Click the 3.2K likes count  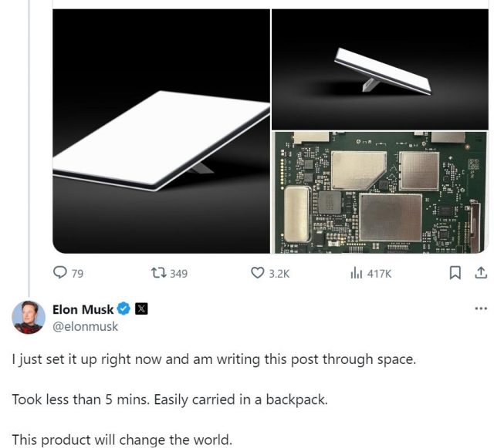[278, 273]
